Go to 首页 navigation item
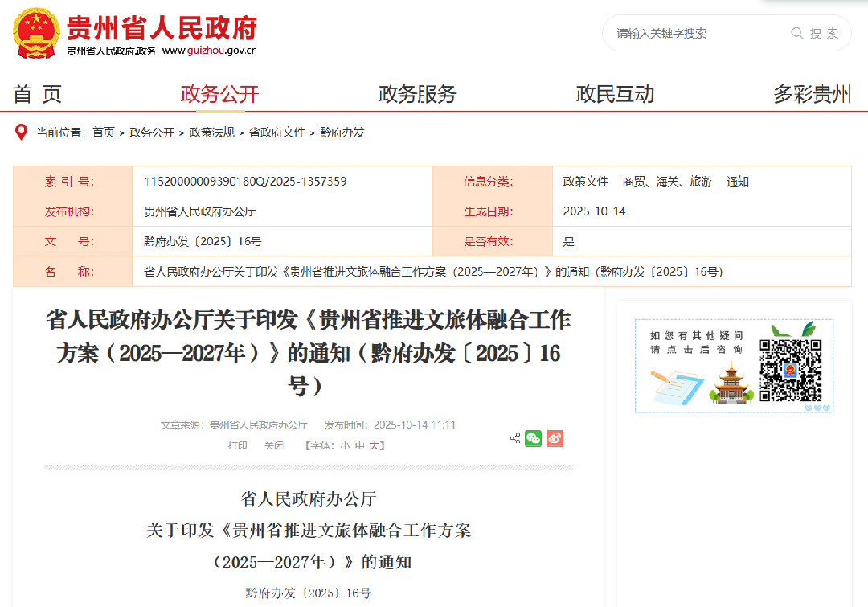 tap(34, 94)
